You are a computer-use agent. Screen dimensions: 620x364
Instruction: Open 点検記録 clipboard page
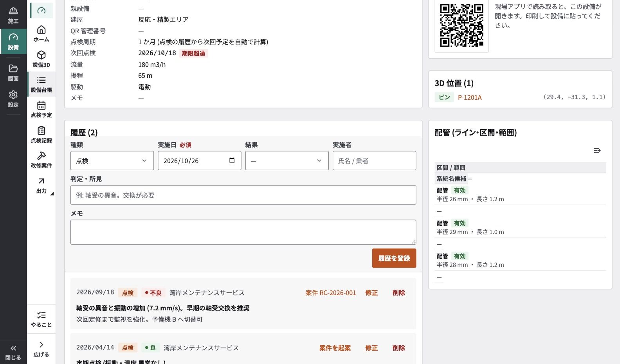[x=41, y=135]
